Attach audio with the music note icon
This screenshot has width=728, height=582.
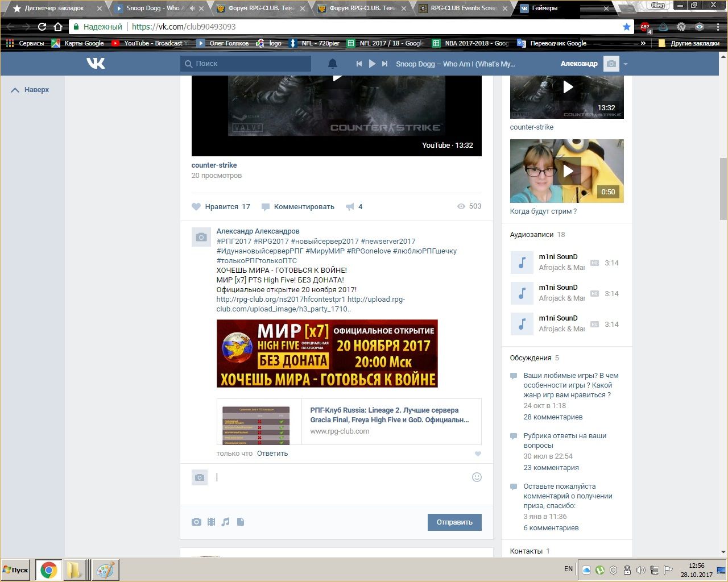(x=226, y=522)
